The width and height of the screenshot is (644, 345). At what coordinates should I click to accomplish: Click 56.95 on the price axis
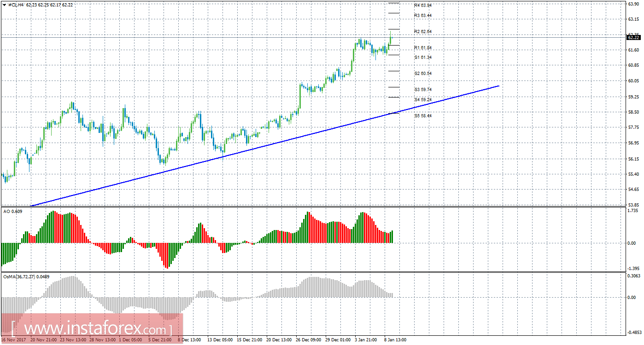[633, 144]
